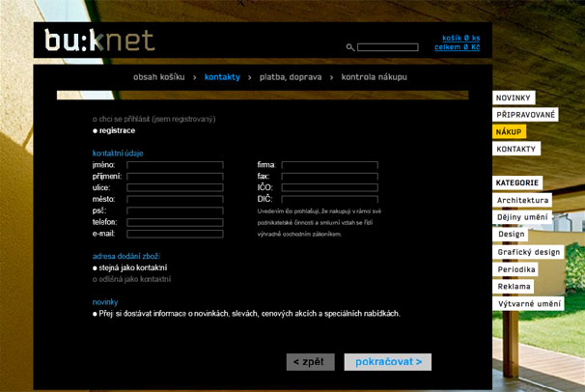Toggle newsletter subscription option
Image resolution: width=585 pixels, height=392 pixels.
tap(246, 314)
